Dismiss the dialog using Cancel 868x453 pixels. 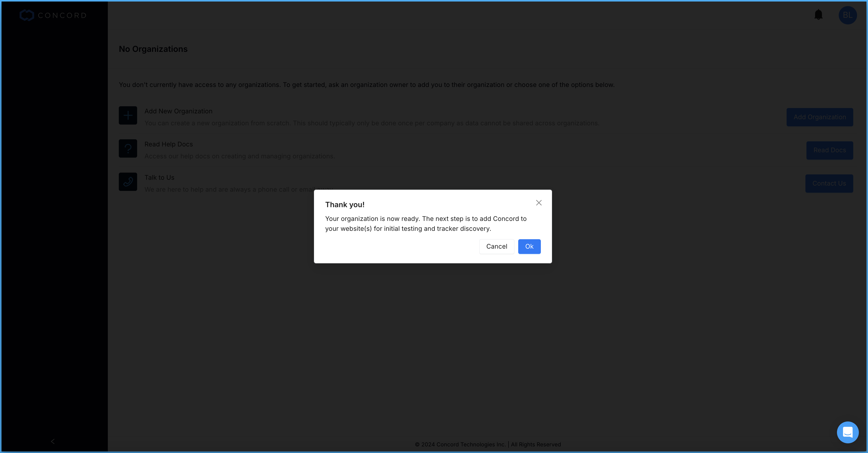click(496, 246)
